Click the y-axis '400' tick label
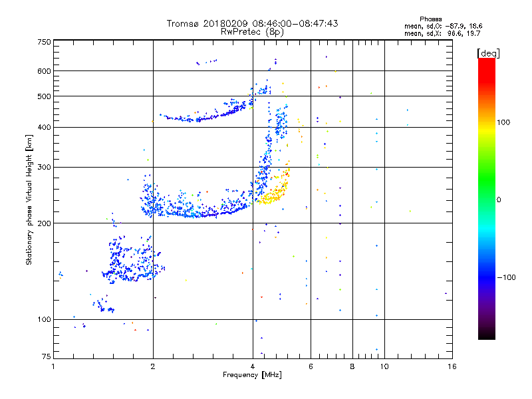The width and height of the screenshot is (532, 399). tap(44, 127)
